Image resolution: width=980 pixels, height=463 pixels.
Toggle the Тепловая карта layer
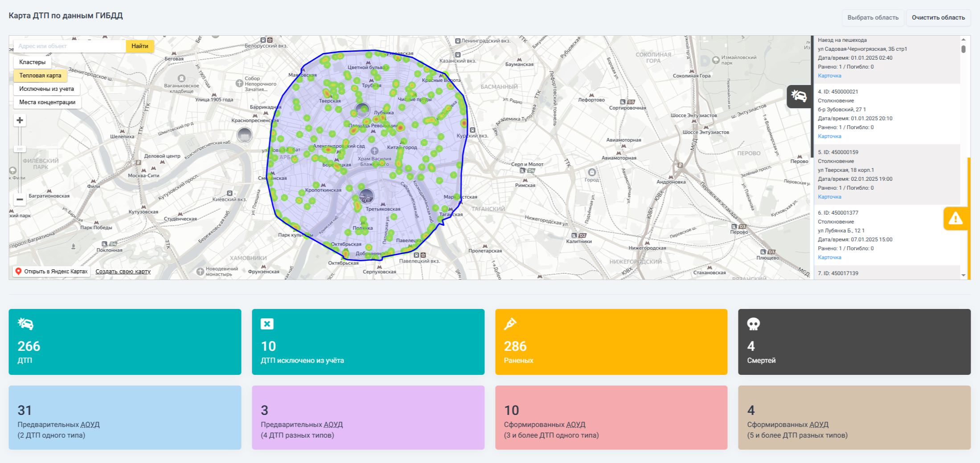pyautogui.click(x=40, y=76)
